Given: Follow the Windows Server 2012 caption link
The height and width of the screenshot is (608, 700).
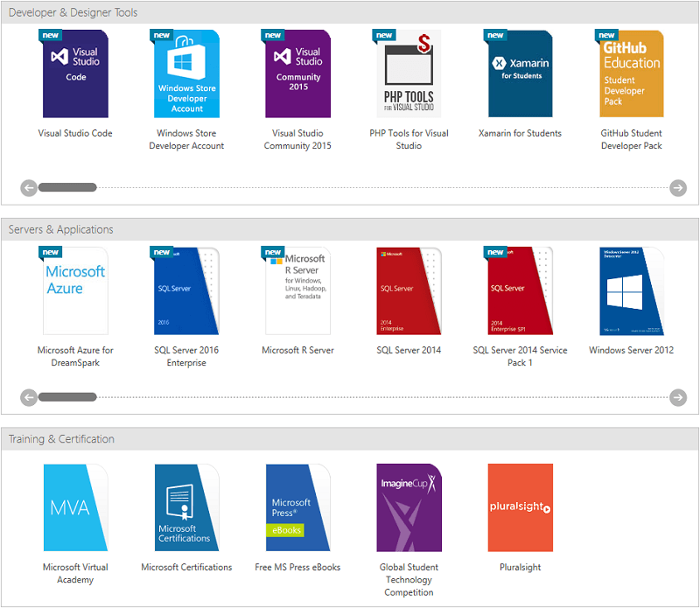Looking at the screenshot, I should 631,350.
